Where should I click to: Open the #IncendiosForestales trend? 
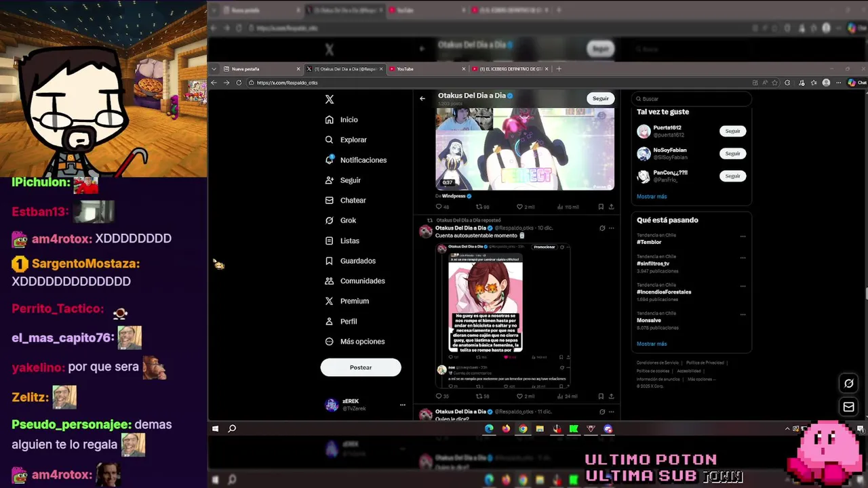[664, 292]
